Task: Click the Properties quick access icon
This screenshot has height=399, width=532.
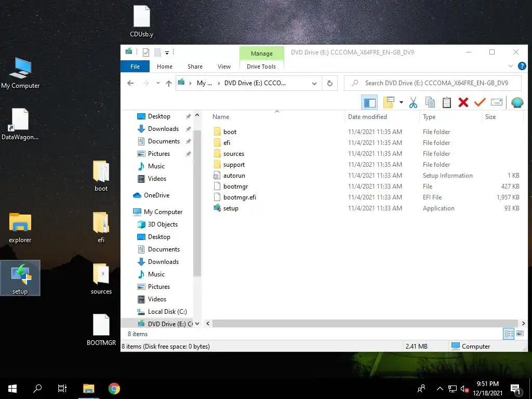Action: (146, 52)
